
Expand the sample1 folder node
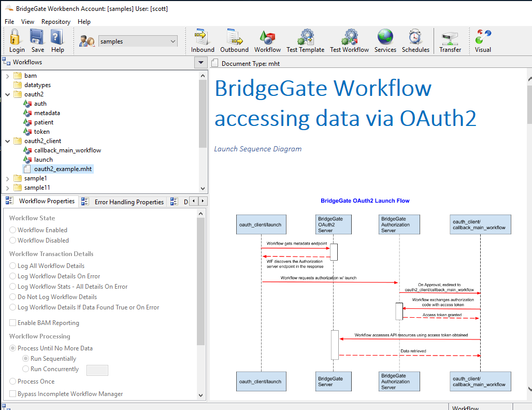pos(8,178)
